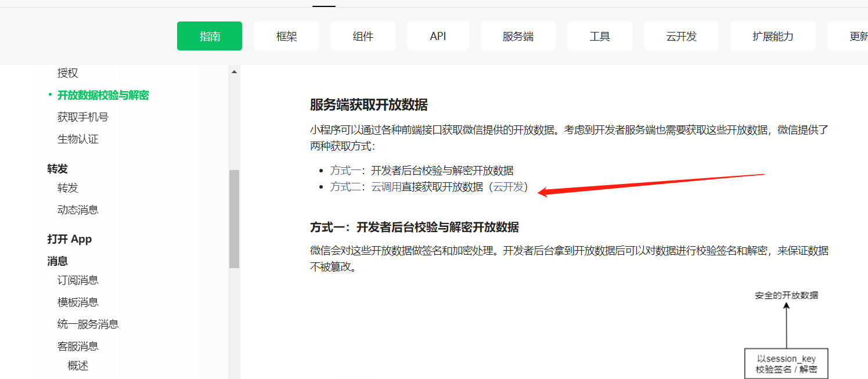Click the 安全的开放数据 diagram label
Viewport: 868px width, 379px height.
coord(786,295)
